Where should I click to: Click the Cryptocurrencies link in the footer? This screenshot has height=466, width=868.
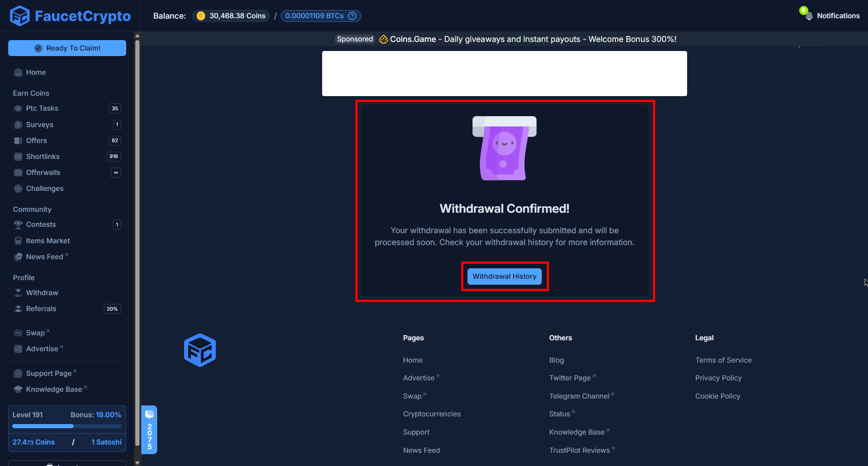point(431,414)
